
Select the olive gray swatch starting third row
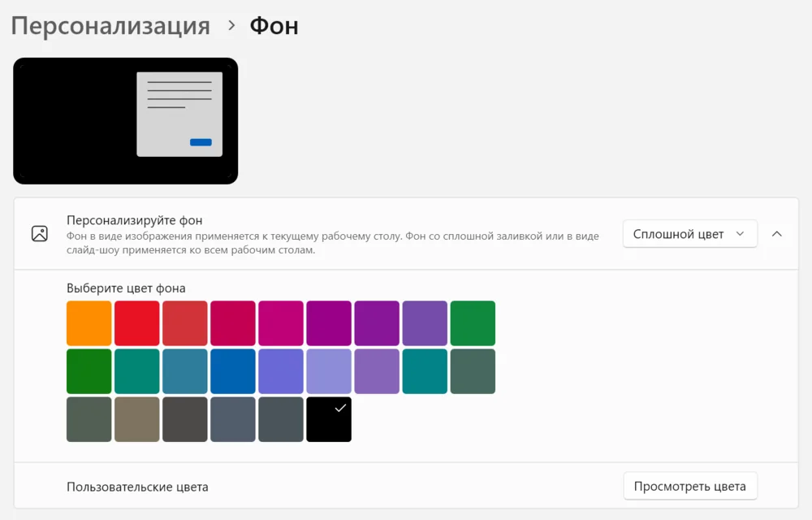(89, 419)
